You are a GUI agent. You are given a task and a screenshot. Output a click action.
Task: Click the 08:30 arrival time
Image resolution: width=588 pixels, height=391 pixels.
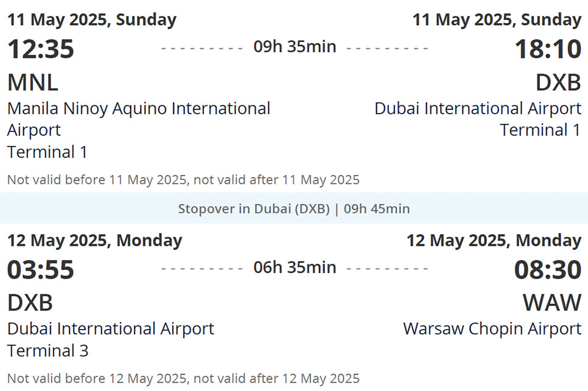(x=548, y=270)
